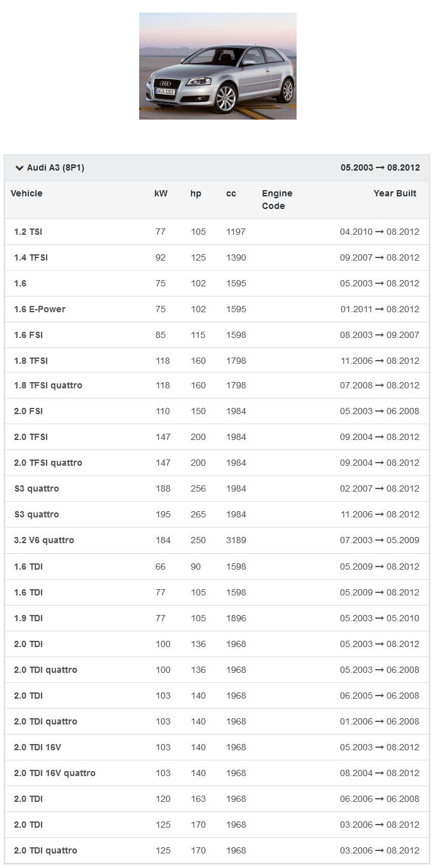Click the hp column header
Screen dimensions: 437x868
point(196,193)
